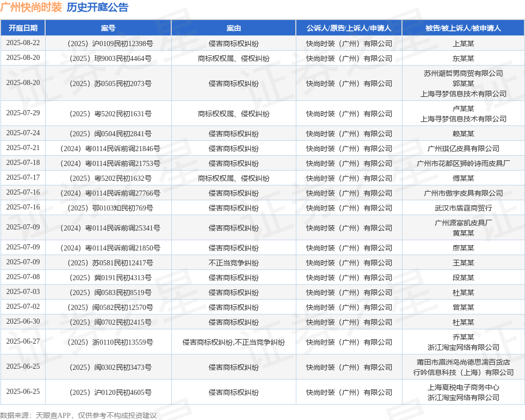Screen dimensions: 525x420
Task: Click defendant 行吟信息科技（上海）有限公司
Action: coord(463,372)
